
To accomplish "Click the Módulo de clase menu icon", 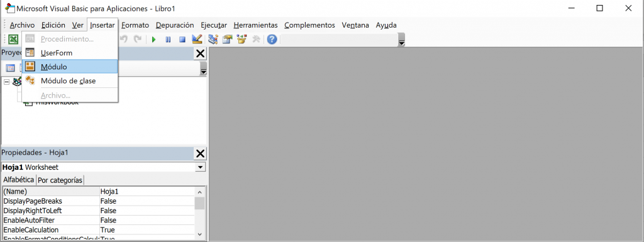I will [30, 81].
